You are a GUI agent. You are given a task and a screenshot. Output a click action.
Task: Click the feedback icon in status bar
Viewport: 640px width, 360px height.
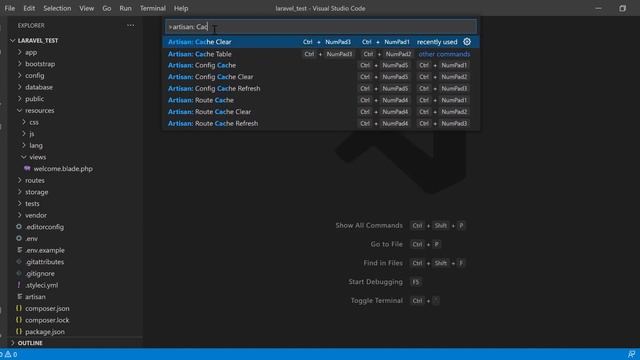coord(631,354)
